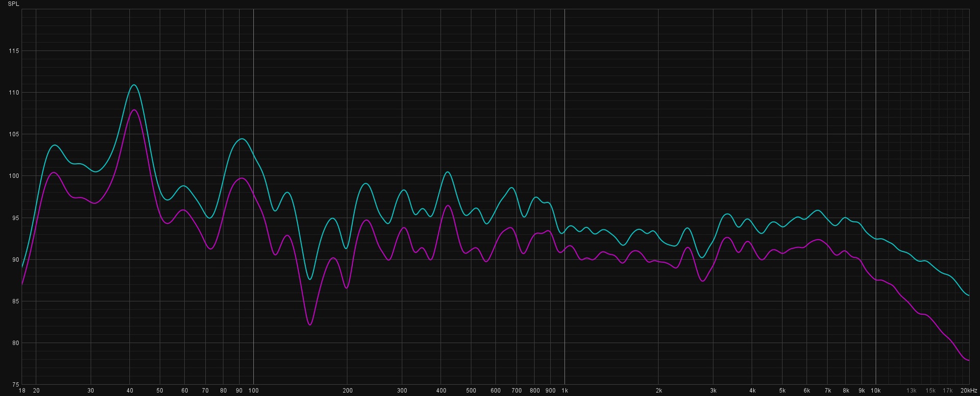980x396 pixels.
Task: Click the 105 label on SPL axis
Action: click(x=14, y=134)
